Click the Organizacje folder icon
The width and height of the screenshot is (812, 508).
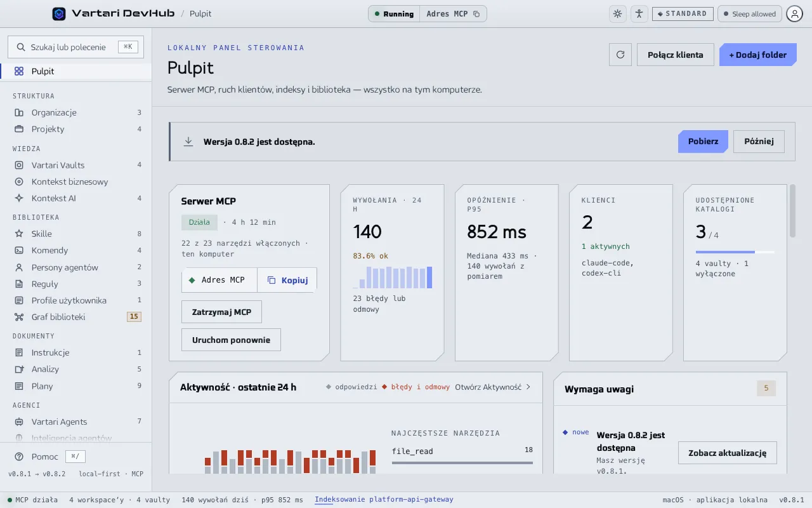[x=19, y=112]
